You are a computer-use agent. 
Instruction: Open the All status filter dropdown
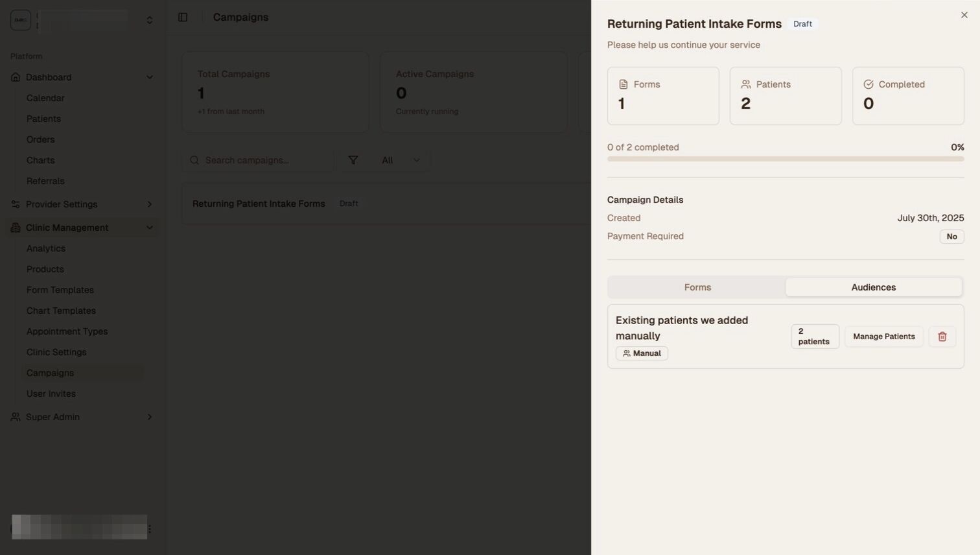click(401, 160)
